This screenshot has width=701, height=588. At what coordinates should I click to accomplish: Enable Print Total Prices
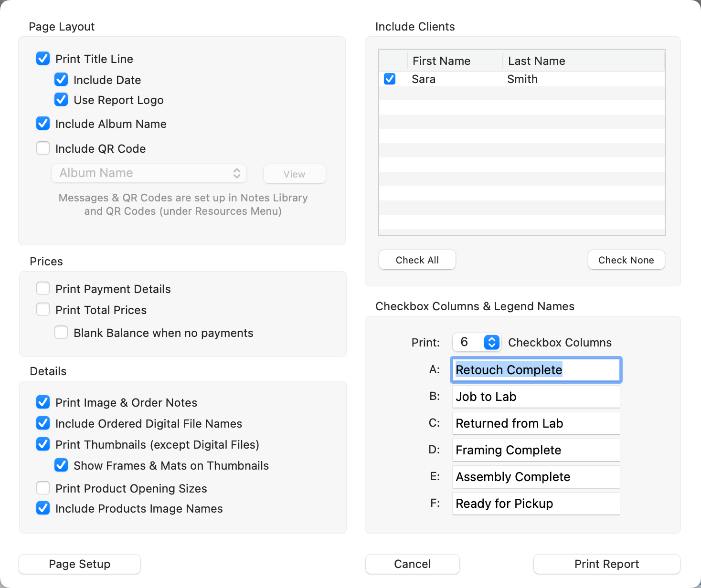click(x=43, y=310)
